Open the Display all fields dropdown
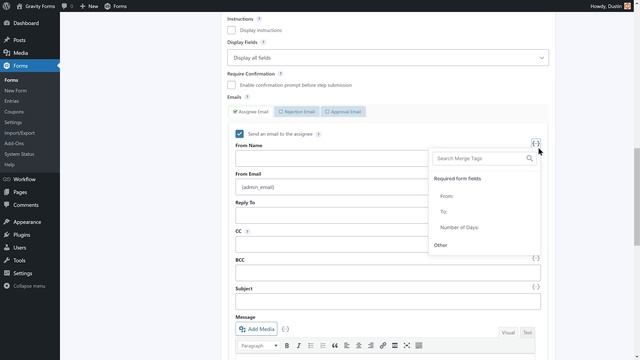640x360 pixels. coord(388,58)
